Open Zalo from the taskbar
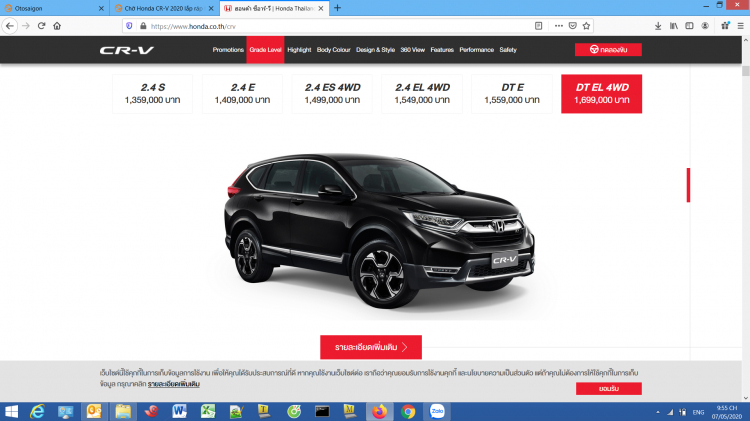Screen dimensions: 750x421 point(437,411)
